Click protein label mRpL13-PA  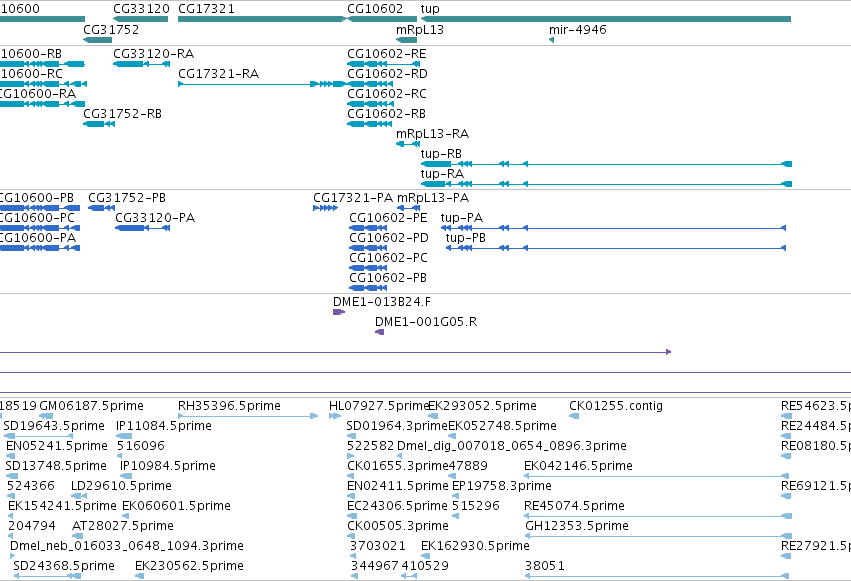coord(433,198)
